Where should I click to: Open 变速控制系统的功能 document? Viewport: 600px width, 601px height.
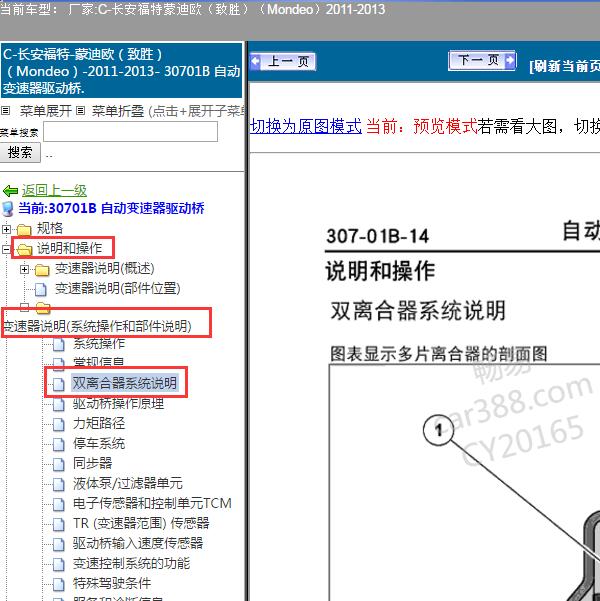(x=132, y=563)
